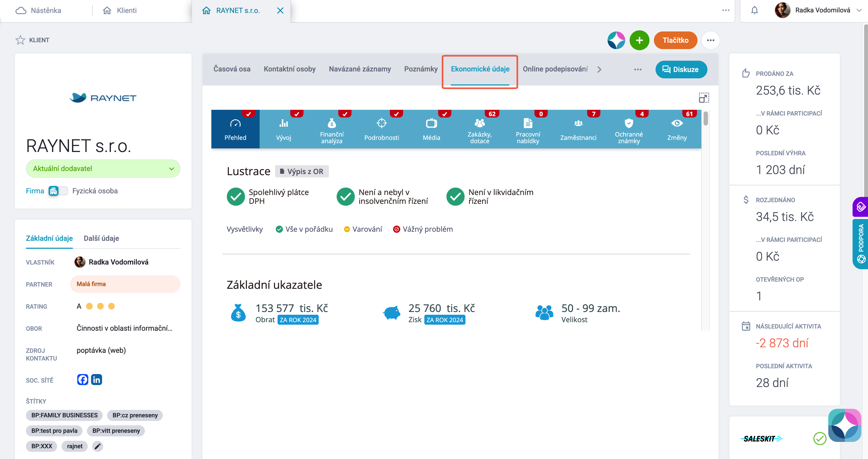Image resolution: width=868 pixels, height=459 pixels.
Task: Show more tabs with right chevron
Action: point(599,69)
